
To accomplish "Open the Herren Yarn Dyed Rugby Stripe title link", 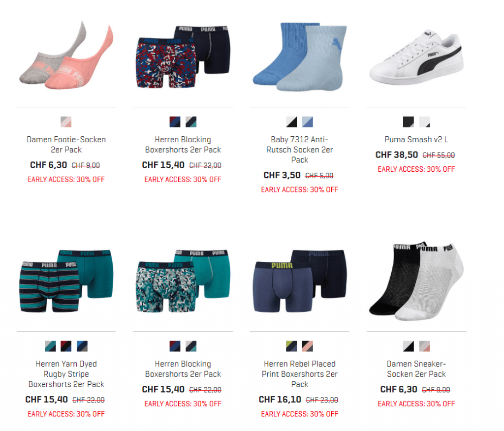I will click(66, 374).
